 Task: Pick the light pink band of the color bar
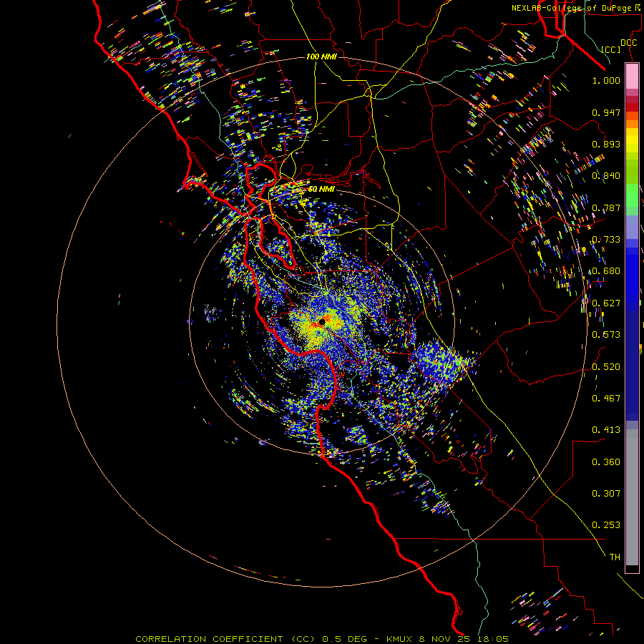pos(632,77)
